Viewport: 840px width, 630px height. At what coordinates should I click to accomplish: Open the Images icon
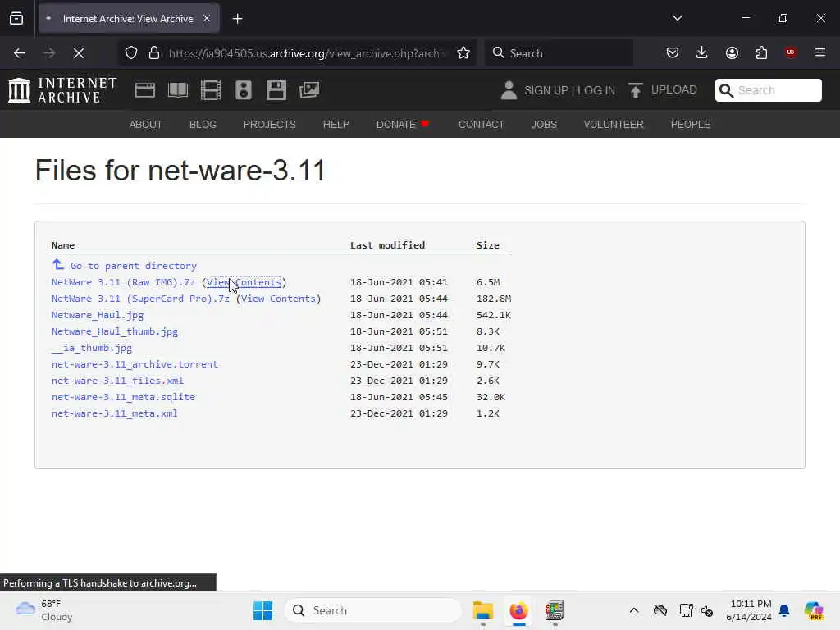point(309,90)
